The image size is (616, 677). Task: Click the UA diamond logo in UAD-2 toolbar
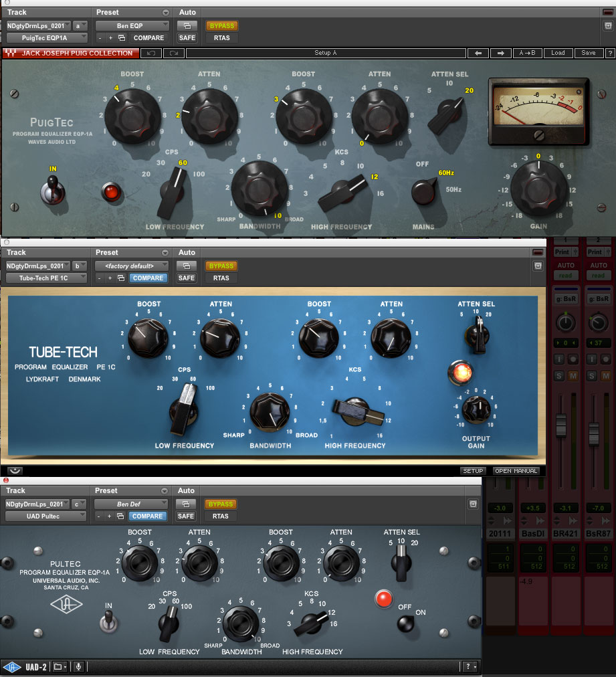(x=11, y=667)
